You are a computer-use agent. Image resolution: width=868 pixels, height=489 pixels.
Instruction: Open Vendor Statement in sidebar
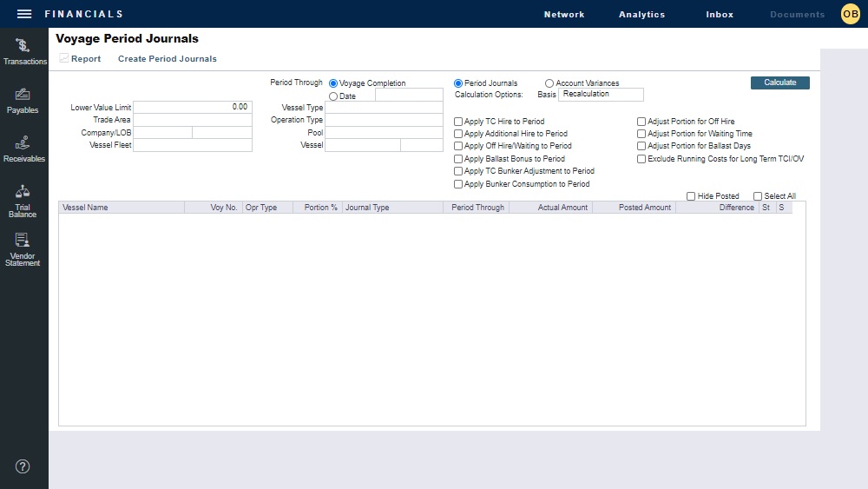click(x=23, y=249)
